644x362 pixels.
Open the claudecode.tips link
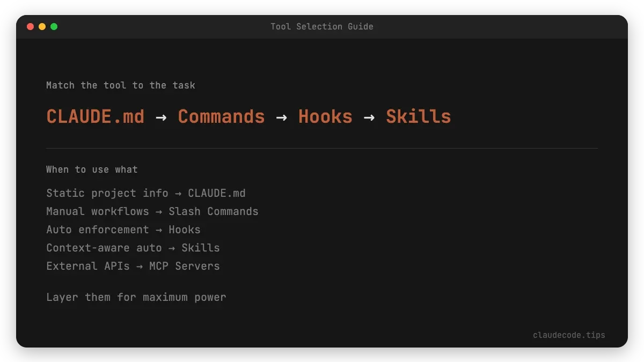[569, 335]
